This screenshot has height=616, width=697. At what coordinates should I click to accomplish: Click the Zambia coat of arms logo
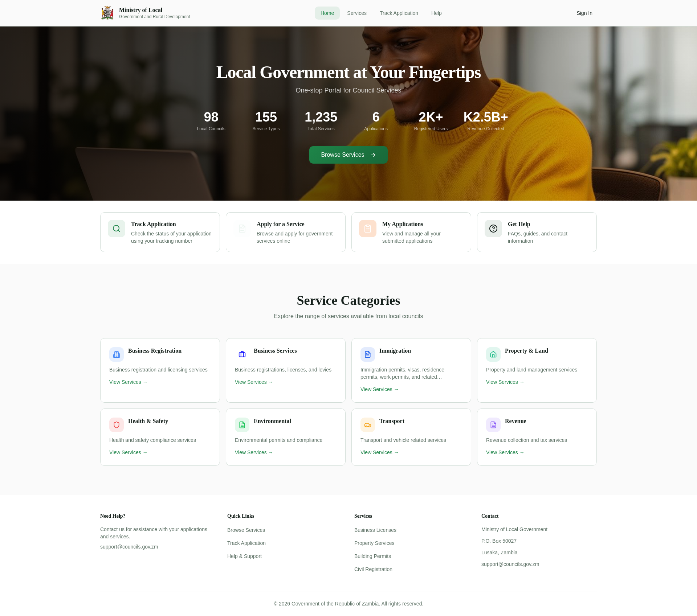point(107,13)
